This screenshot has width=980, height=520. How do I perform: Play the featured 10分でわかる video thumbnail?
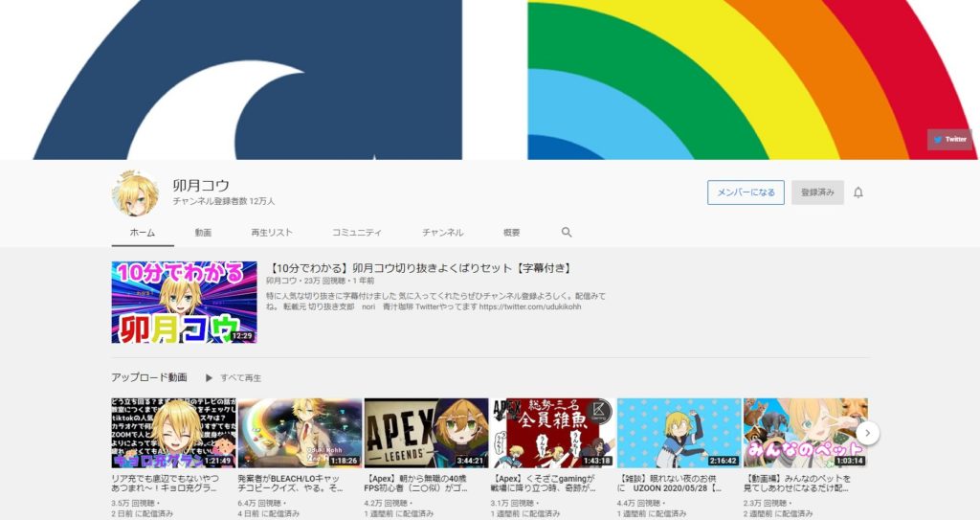coord(185,303)
